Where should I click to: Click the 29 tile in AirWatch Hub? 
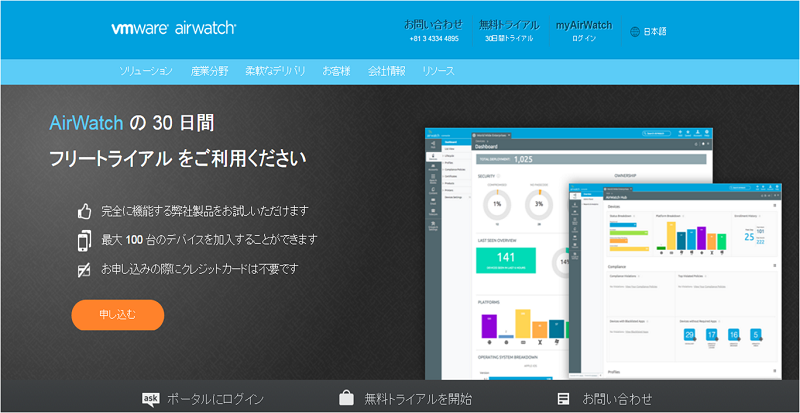690,335
